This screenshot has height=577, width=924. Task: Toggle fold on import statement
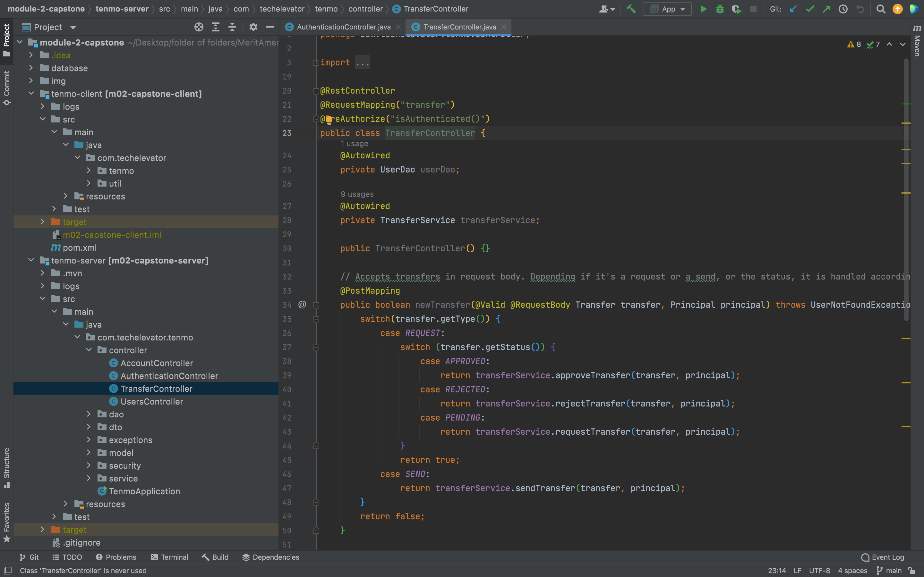tap(316, 63)
